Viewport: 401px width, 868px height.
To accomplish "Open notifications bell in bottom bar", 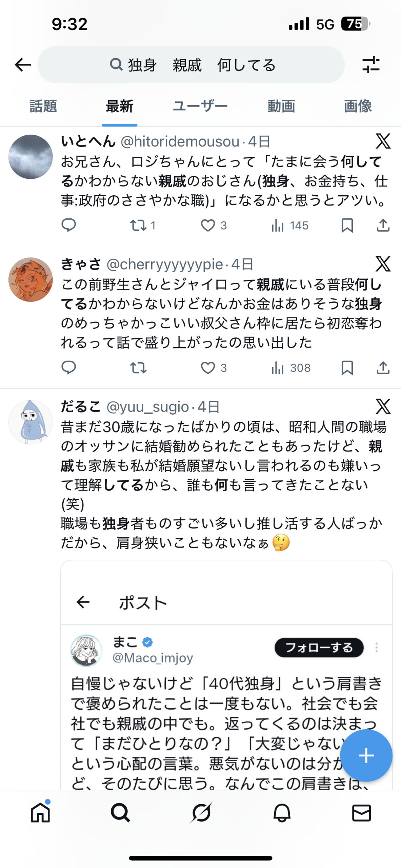I will pos(282,813).
